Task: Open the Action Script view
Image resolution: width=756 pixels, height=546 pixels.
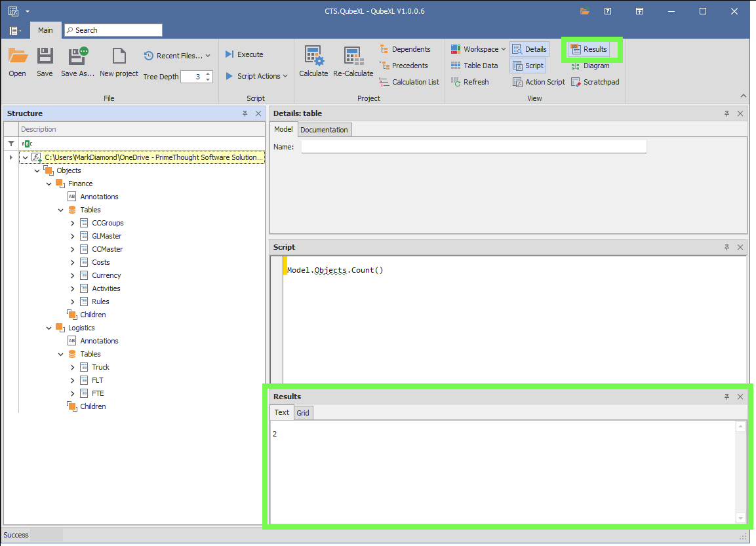Action: pyautogui.click(x=538, y=82)
